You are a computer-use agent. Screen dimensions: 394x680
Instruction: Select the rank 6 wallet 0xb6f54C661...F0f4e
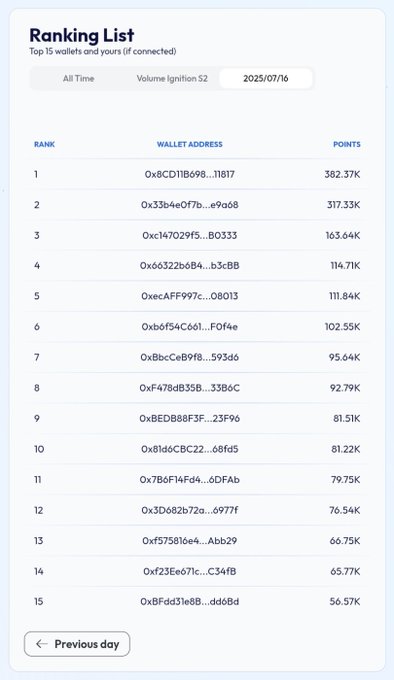pyautogui.click(x=190, y=327)
